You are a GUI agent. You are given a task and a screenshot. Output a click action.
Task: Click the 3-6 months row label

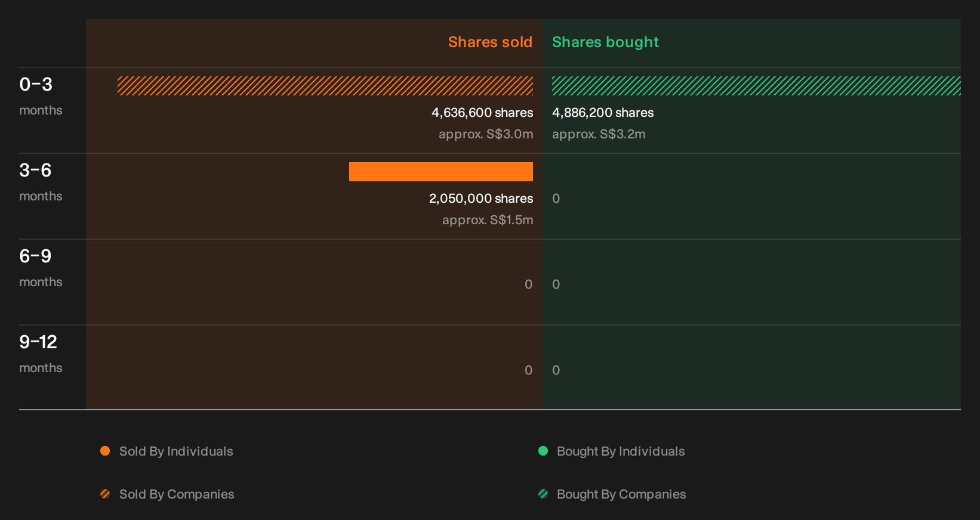coord(41,182)
